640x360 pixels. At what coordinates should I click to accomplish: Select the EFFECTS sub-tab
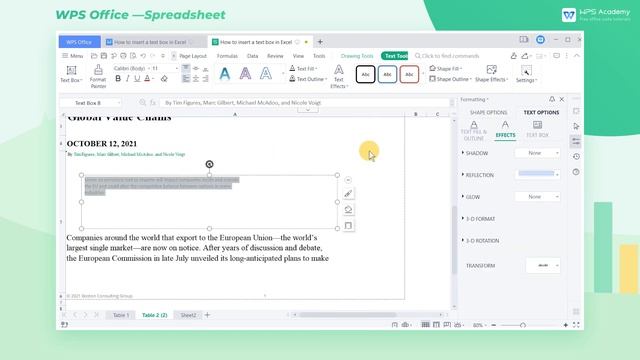505,130
